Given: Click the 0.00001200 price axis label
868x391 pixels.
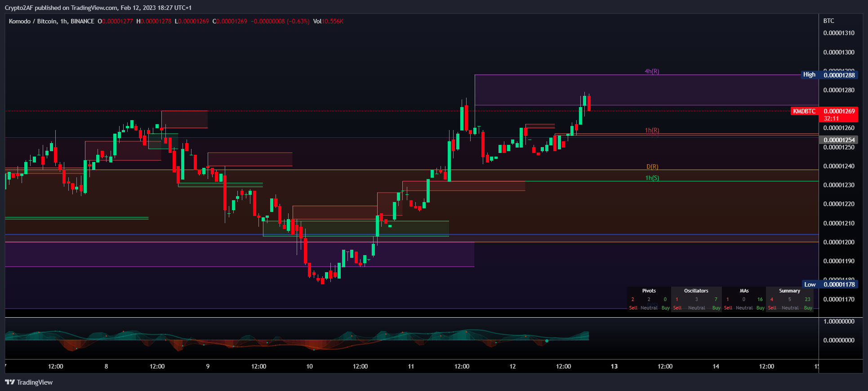Looking at the screenshot, I should pos(839,242).
